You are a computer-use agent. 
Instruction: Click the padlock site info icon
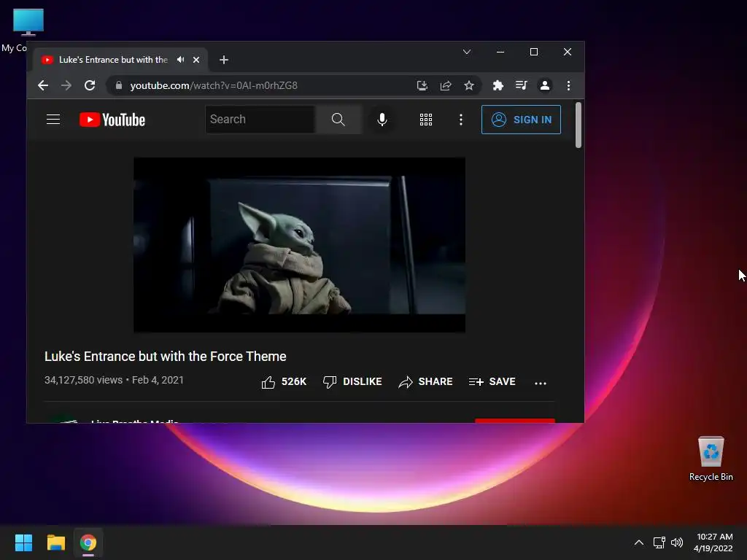pos(119,85)
